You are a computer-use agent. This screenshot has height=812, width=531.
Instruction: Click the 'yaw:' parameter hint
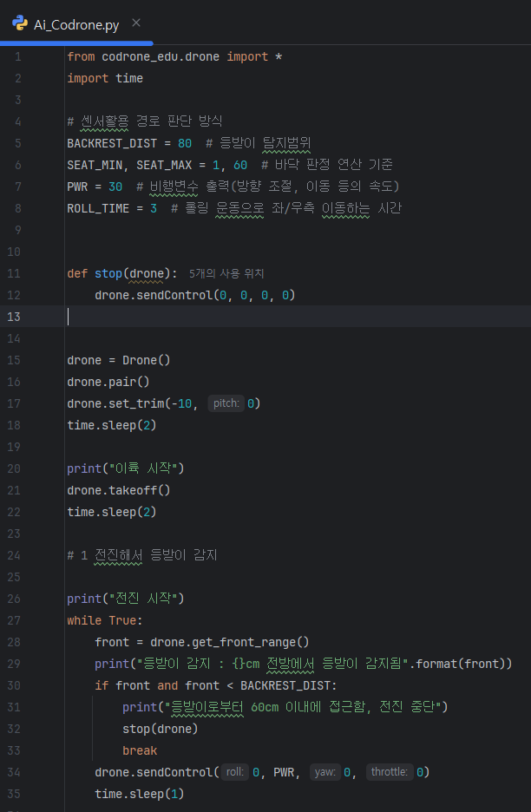coord(325,772)
